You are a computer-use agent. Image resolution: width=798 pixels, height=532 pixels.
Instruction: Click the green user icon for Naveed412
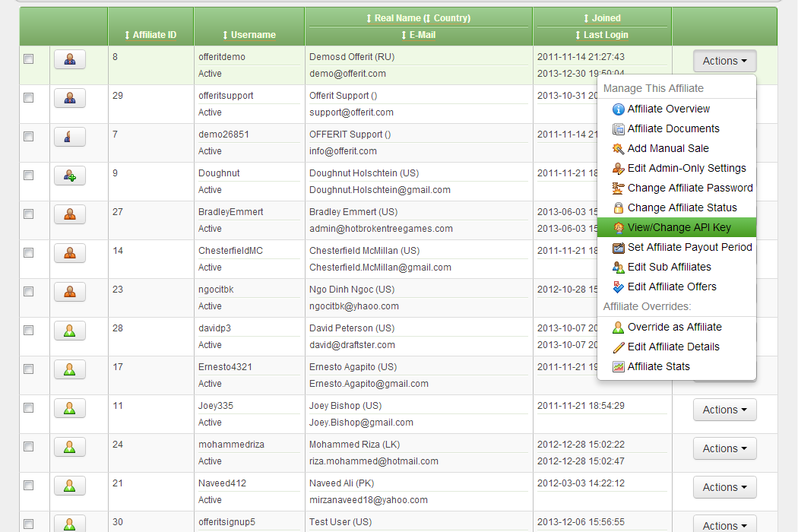(69, 486)
